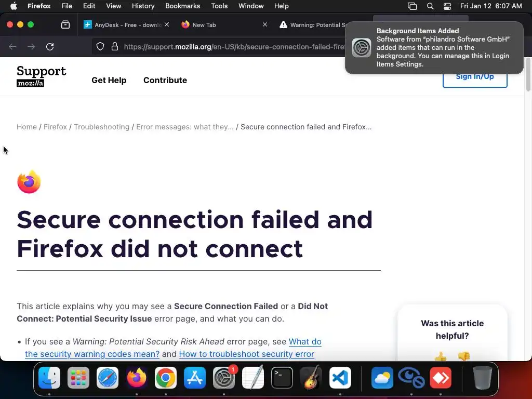
Task: Open the Bookmarks menu
Action: pyautogui.click(x=182, y=6)
